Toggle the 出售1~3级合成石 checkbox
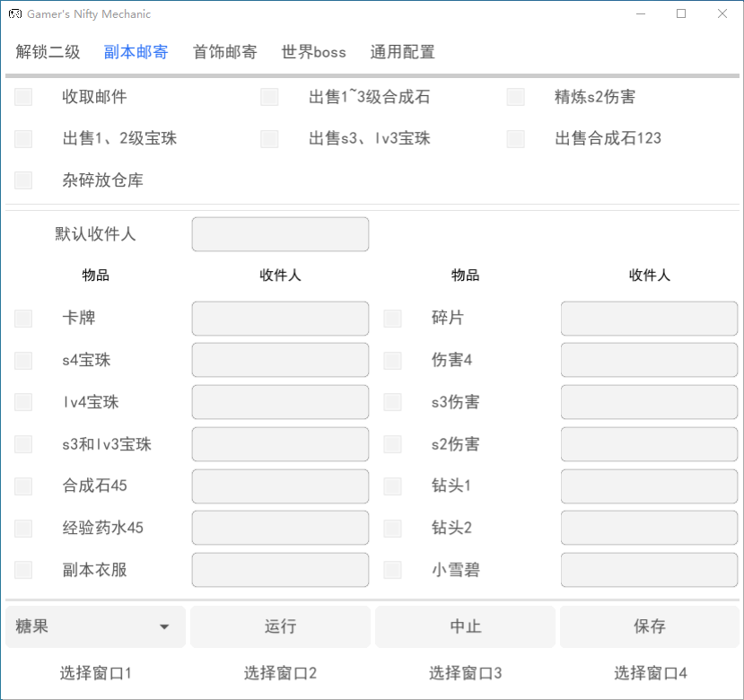Image resolution: width=744 pixels, height=700 pixels. point(269,97)
